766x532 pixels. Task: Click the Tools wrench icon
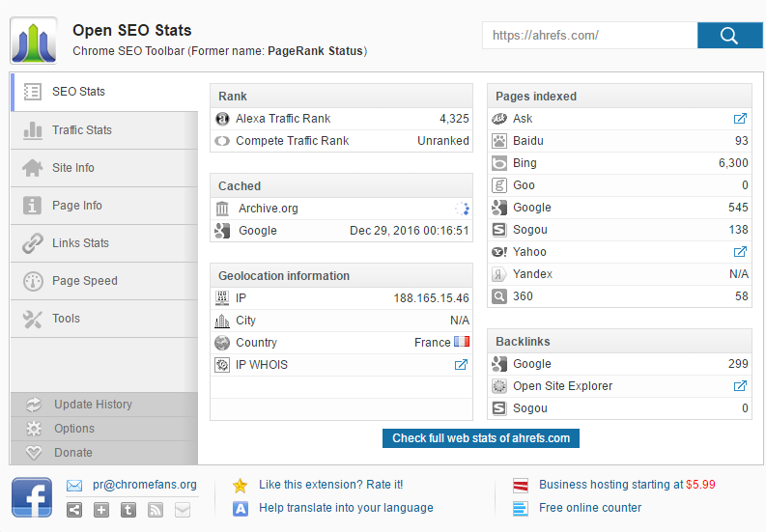(x=32, y=319)
